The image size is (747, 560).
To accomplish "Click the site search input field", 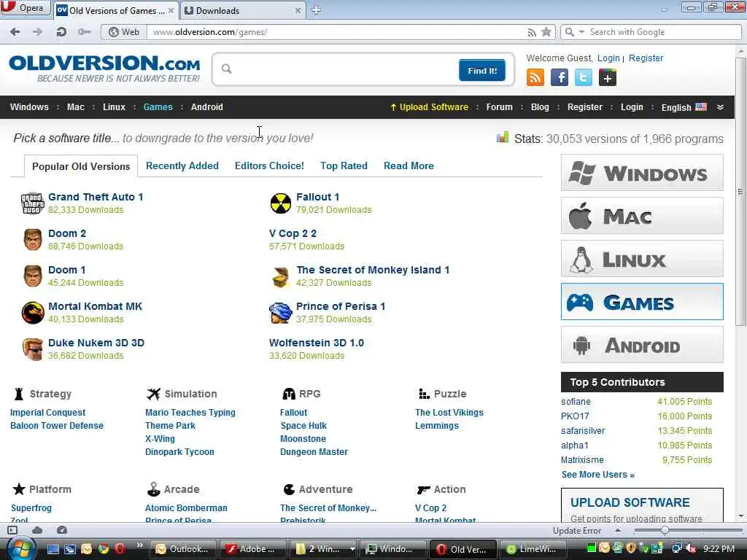I will coord(338,69).
